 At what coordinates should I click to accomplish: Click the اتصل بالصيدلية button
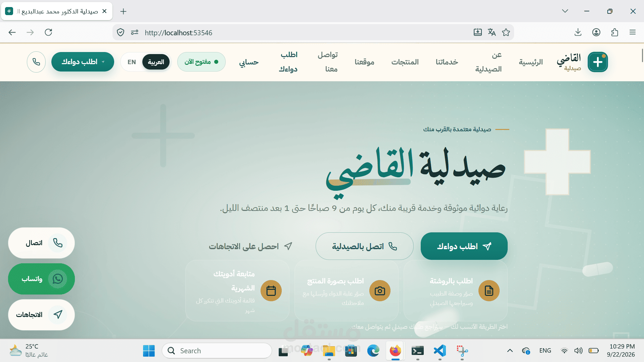click(365, 246)
